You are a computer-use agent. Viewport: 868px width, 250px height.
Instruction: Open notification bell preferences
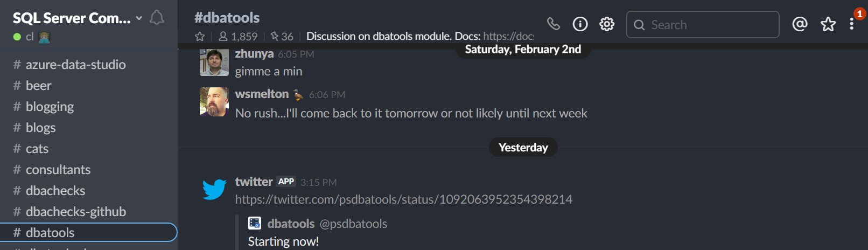tap(157, 18)
